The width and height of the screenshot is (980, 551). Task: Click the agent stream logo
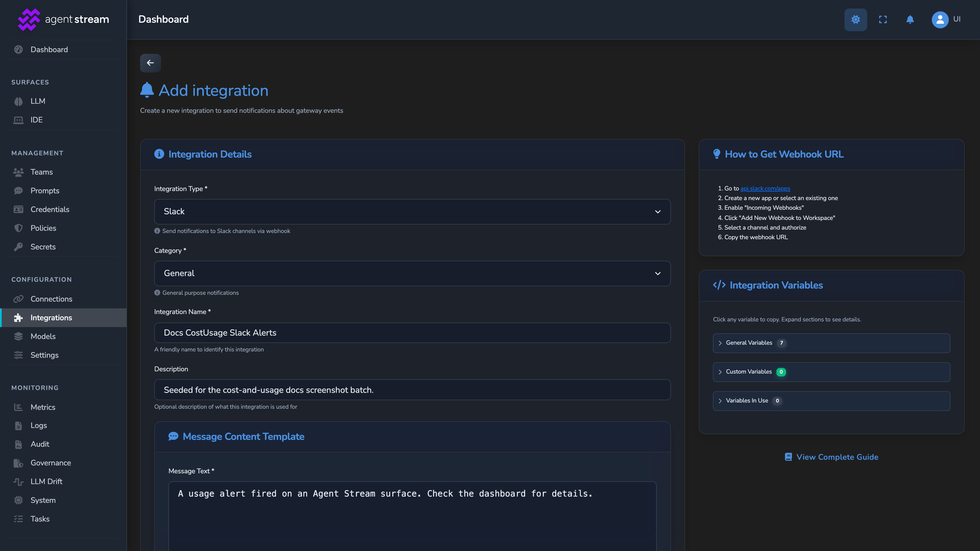(x=63, y=19)
